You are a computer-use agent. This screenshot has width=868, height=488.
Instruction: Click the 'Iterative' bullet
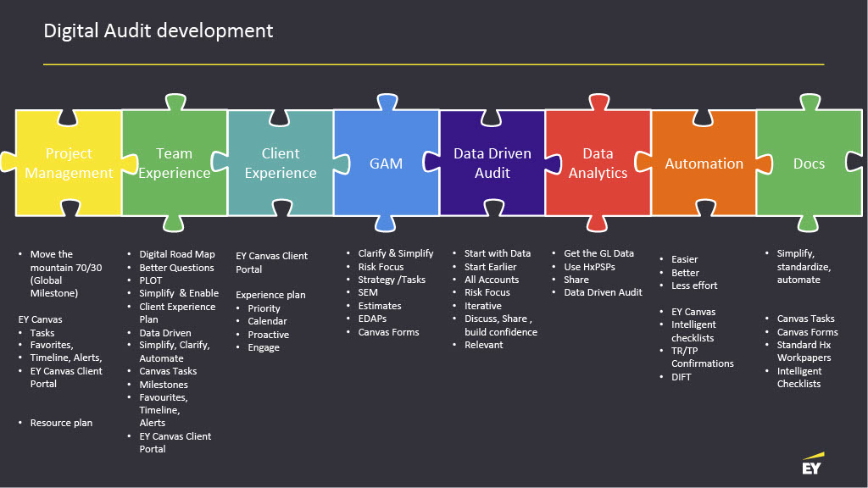pos(482,305)
